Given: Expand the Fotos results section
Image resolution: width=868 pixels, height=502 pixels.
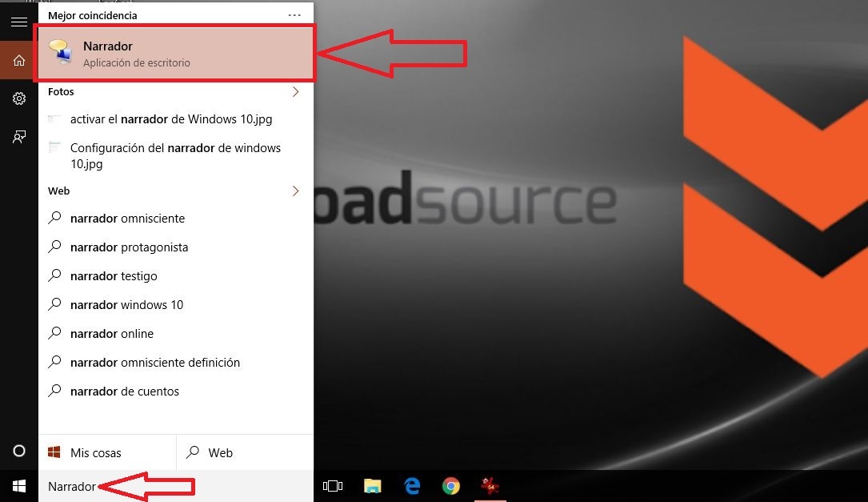Looking at the screenshot, I should pos(296,92).
